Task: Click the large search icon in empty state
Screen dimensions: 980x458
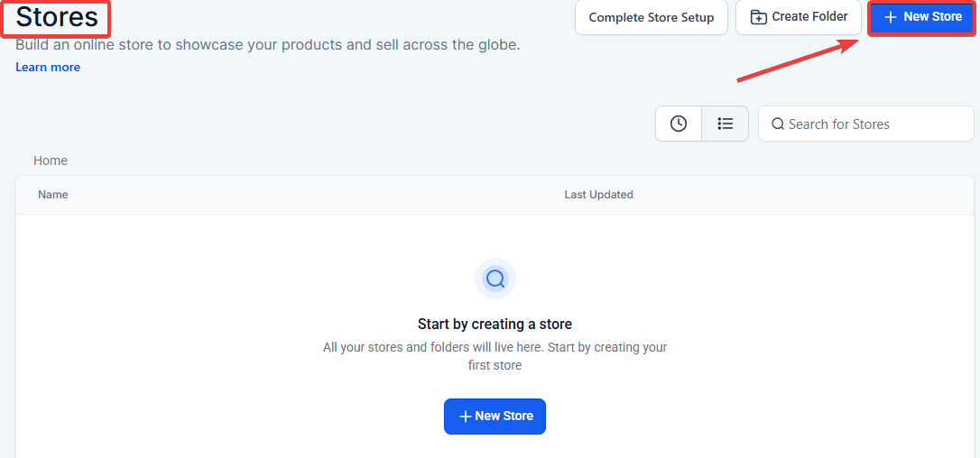Action: tap(495, 279)
